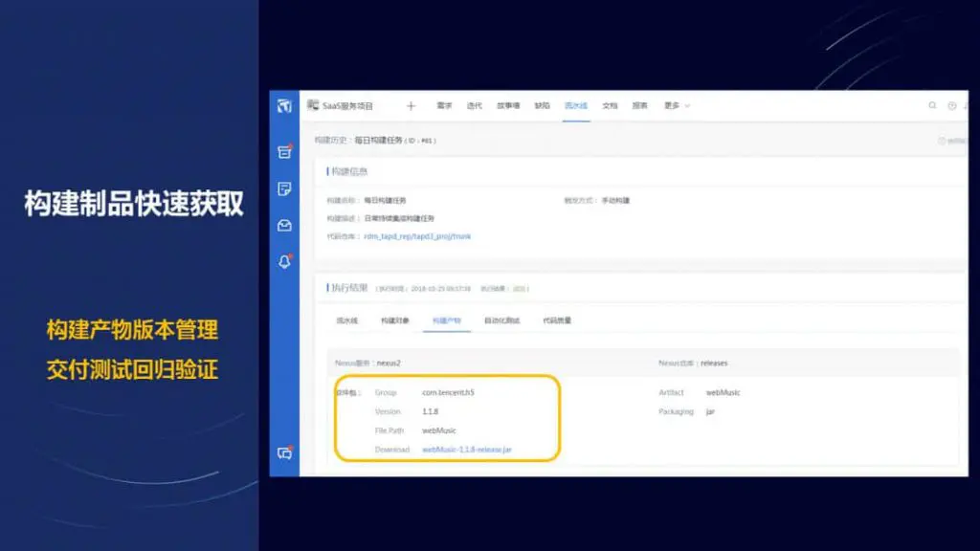980x551 pixels.
Task: Open search with the magnifier icon
Action: point(932,105)
